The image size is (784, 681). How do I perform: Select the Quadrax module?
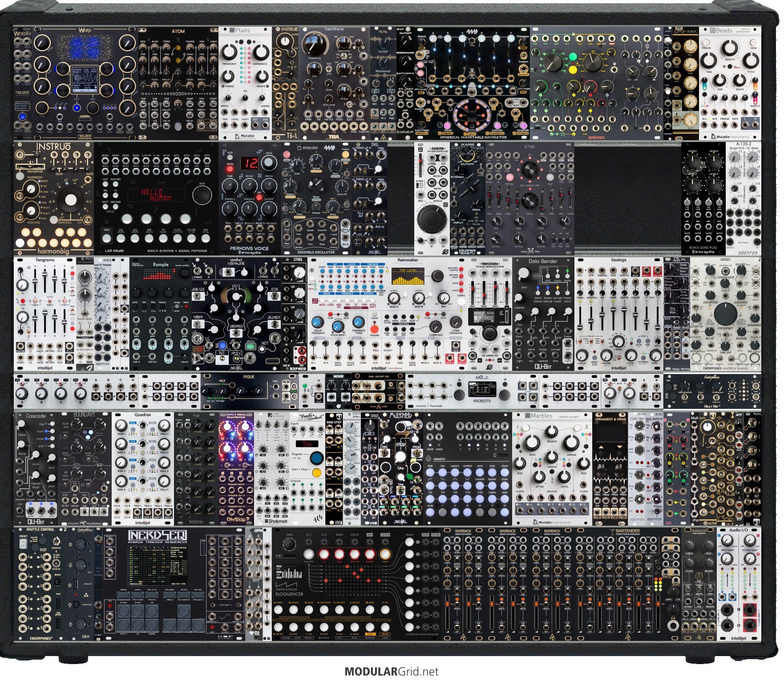point(143,468)
